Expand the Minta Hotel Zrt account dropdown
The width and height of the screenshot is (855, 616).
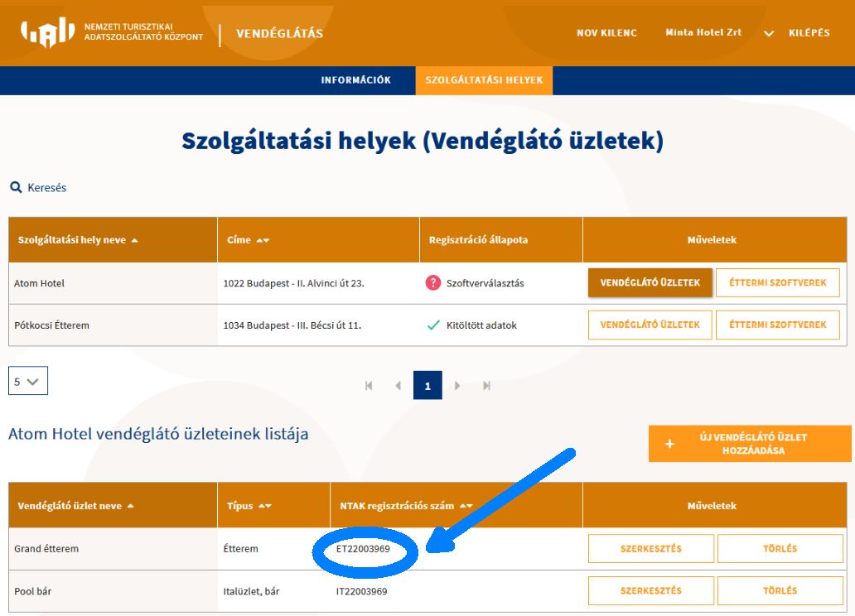pos(769,33)
